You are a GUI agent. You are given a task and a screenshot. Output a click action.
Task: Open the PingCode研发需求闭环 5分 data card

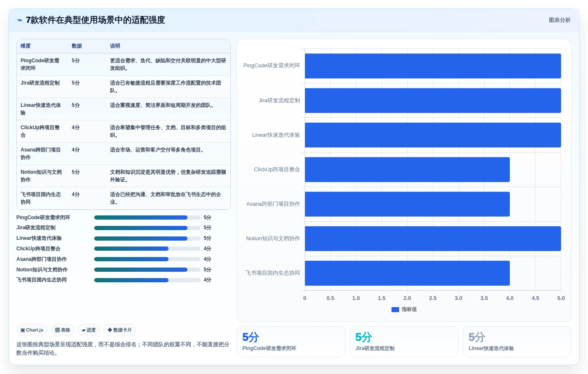(291, 342)
